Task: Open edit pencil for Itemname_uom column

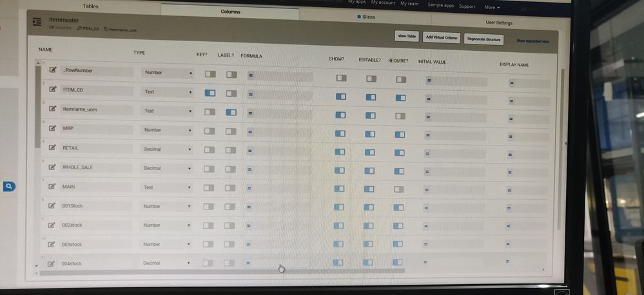Action: 53,109
